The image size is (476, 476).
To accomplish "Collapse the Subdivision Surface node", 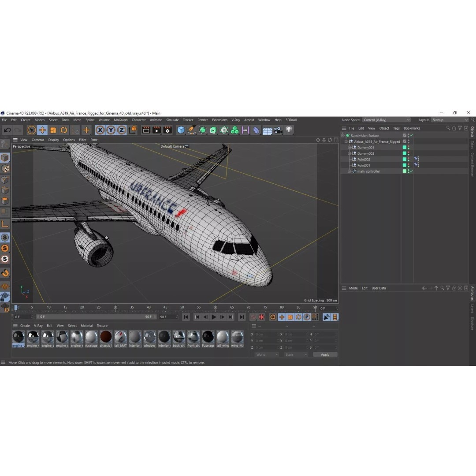I will point(343,135).
